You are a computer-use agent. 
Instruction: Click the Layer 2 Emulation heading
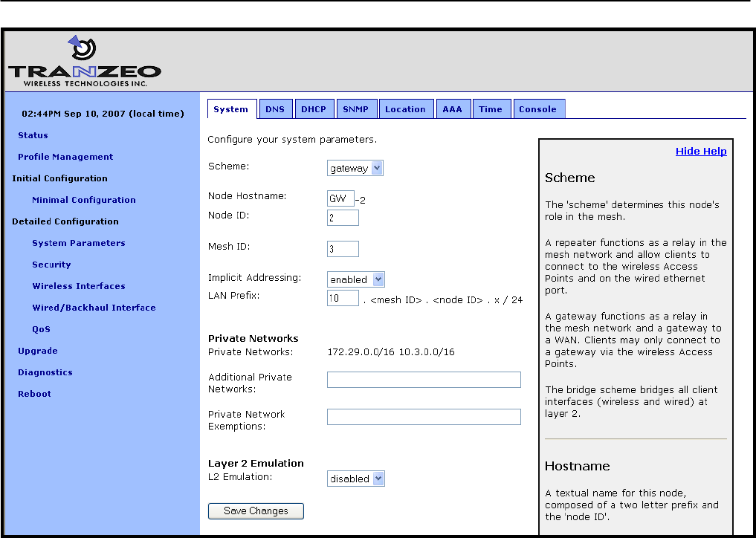[256, 463]
